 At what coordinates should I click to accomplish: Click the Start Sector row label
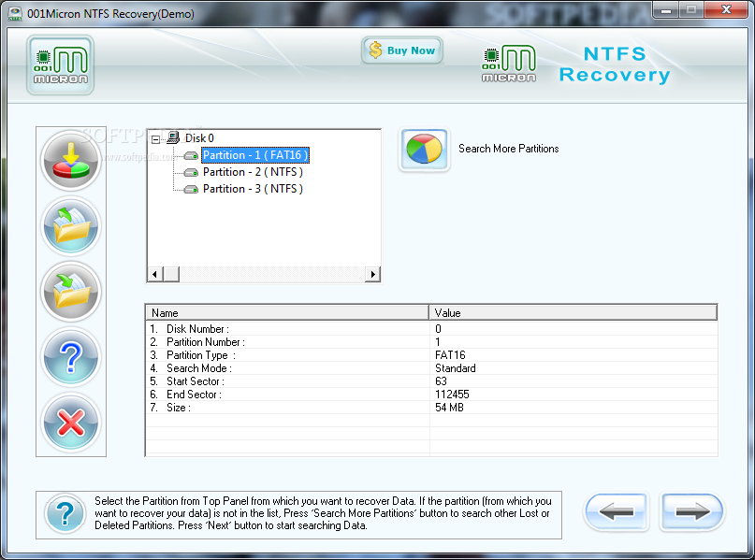(196, 381)
